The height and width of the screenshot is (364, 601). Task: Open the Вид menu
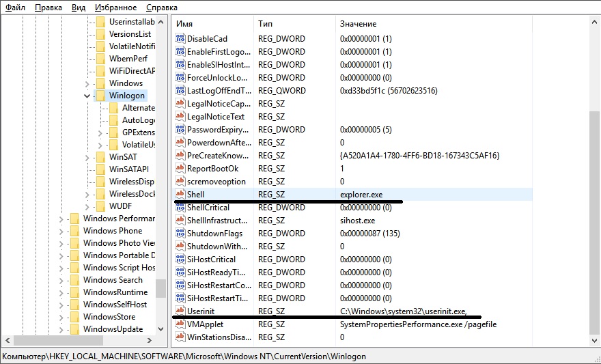coord(79,8)
